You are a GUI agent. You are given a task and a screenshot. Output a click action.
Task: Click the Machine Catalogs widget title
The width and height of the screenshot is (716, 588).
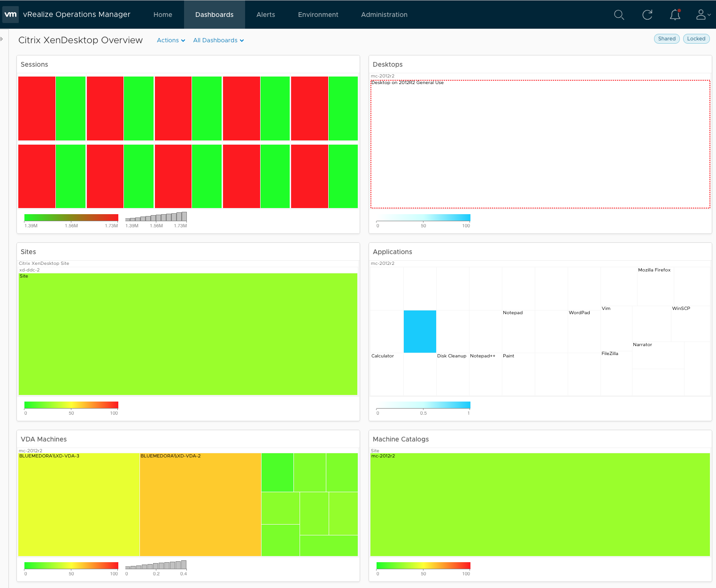coord(400,439)
